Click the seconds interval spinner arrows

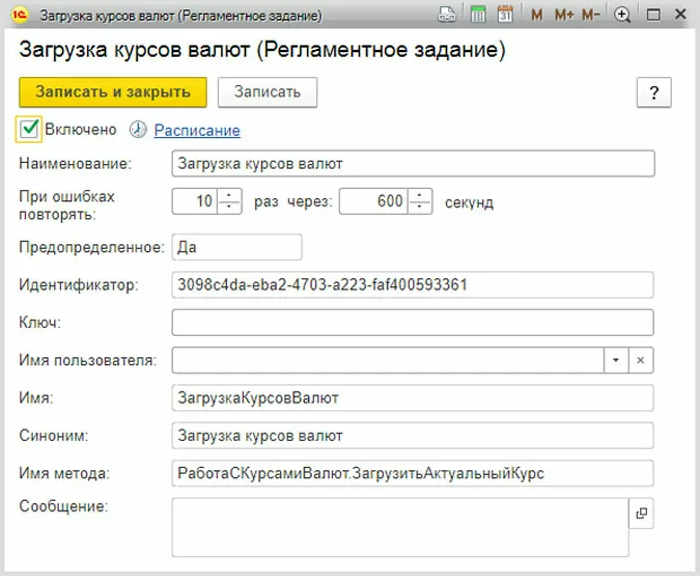[x=420, y=201]
